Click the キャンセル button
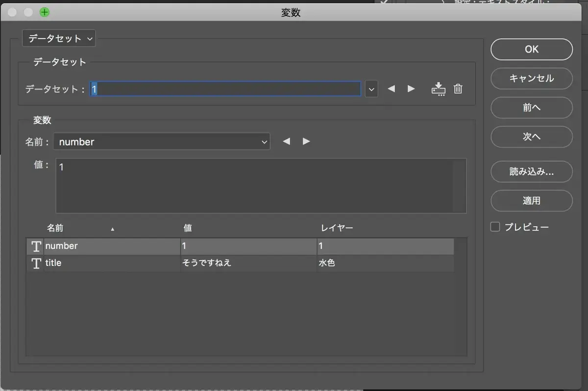588x391 pixels. pyautogui.click(x=531, y=78)
